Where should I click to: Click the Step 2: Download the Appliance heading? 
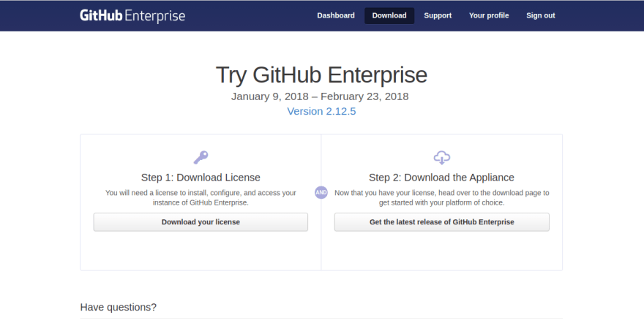tap(441, 178)
